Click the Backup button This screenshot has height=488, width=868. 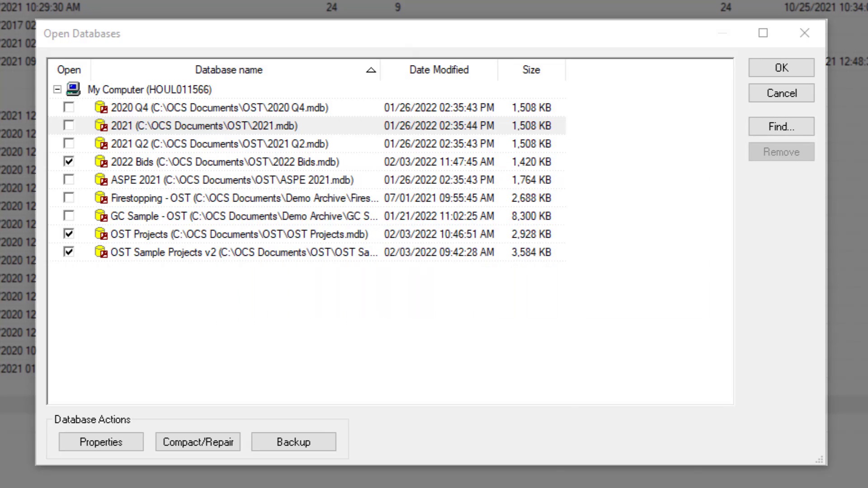(293, 442)
